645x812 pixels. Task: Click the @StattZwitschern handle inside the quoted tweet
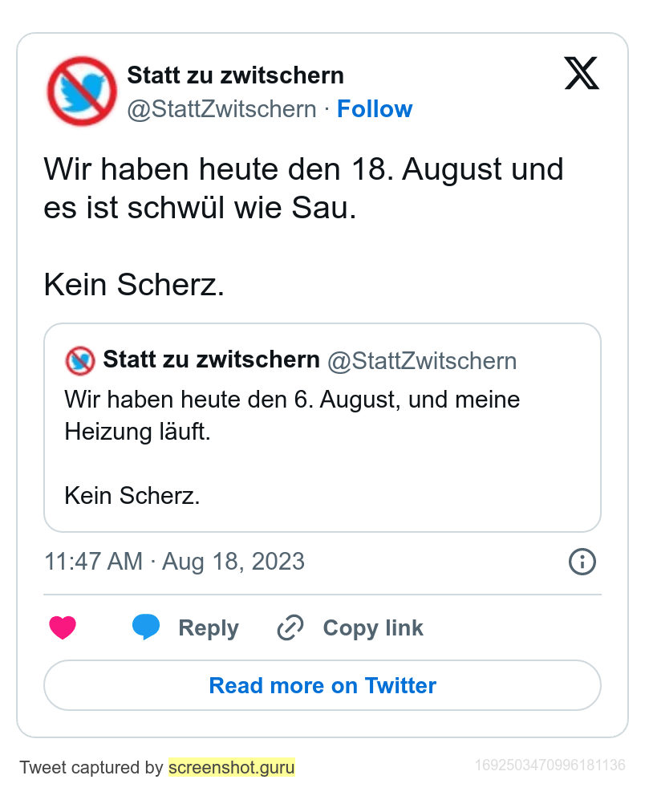[422, 361]
